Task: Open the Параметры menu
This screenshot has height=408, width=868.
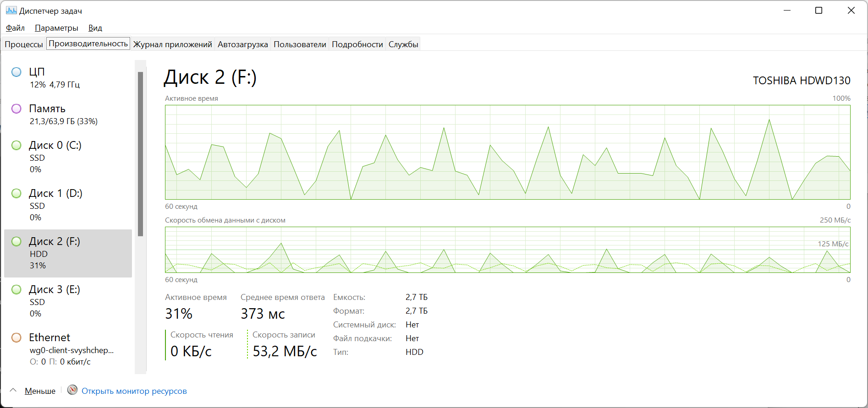Action: [x=56, y=28]
